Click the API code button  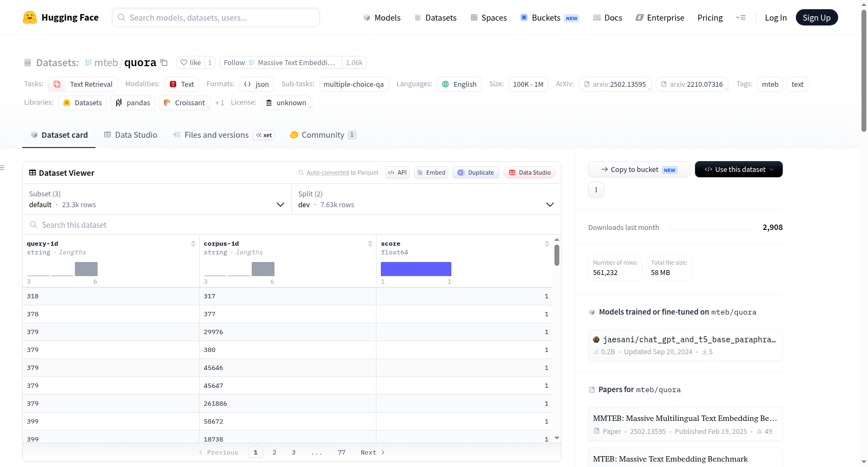pos(397,172)
